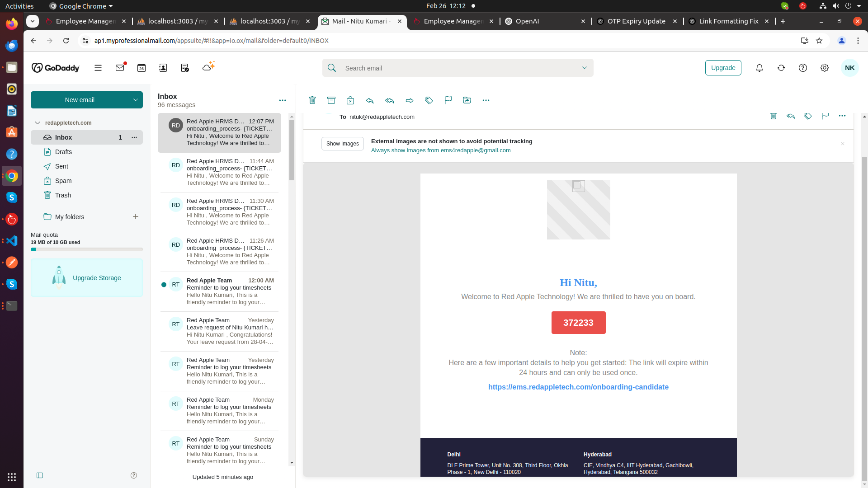This screenshot has height=488, width=868.
Task: Click the New email button
Action: (x=80, y=100)
